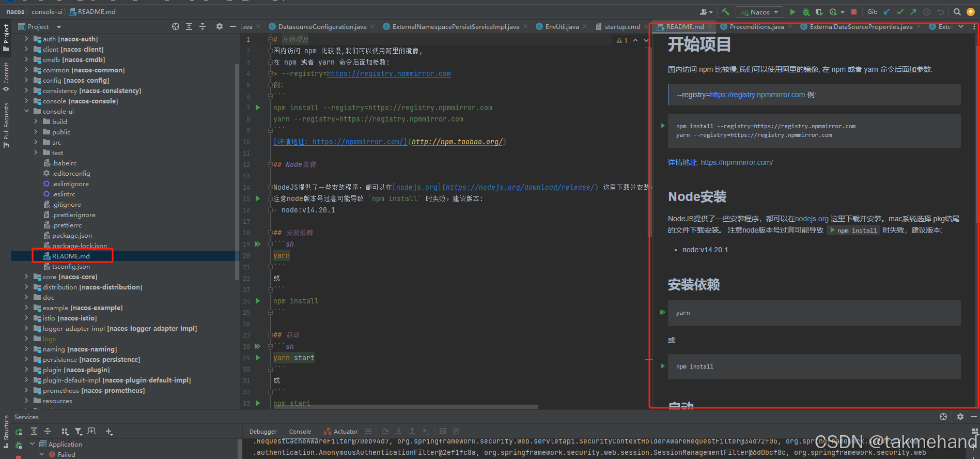
Task: Open the Nacos run configuration dropdown
Action: [760, 12]
